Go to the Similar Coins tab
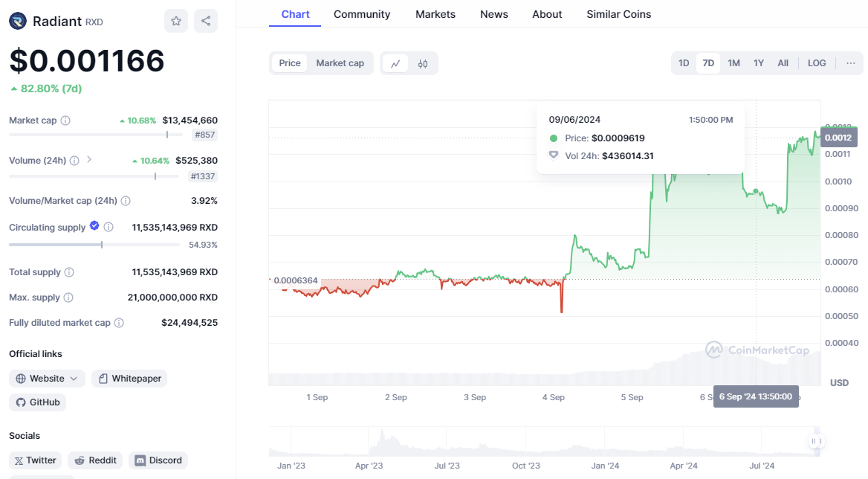 point(618,14)
